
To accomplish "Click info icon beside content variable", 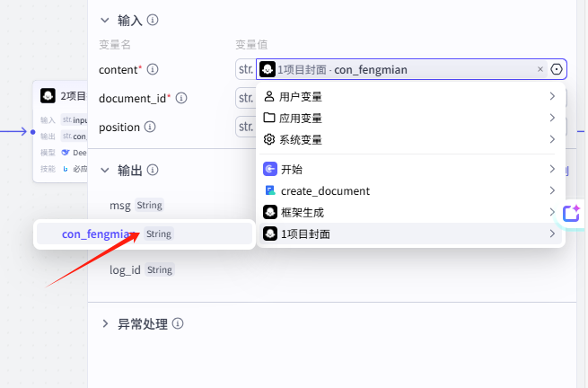I will 153,69.
